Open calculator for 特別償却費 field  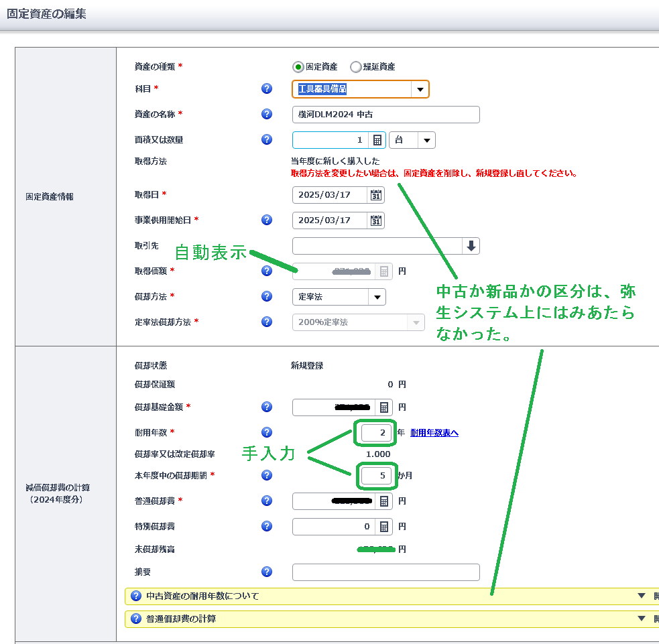[x=384, y=527]
